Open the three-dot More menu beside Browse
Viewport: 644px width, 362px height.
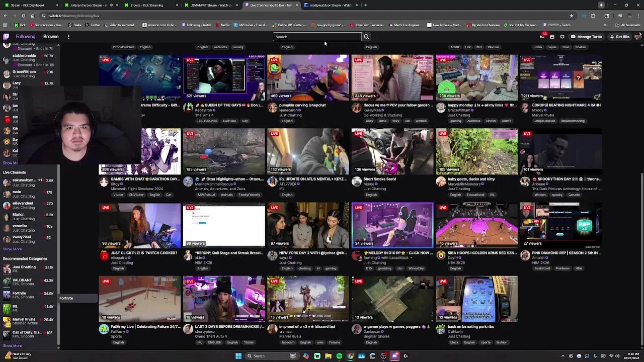tap(68, 37)
